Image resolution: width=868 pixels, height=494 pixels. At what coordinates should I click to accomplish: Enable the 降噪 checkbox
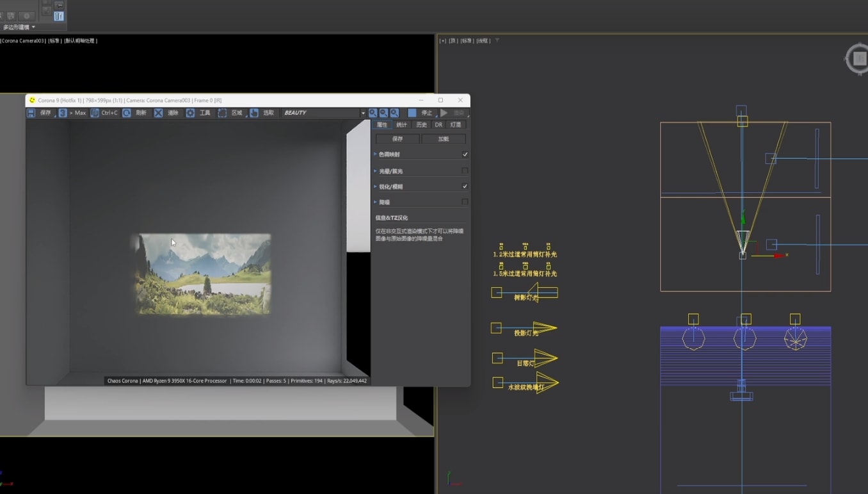pos(465,202)
